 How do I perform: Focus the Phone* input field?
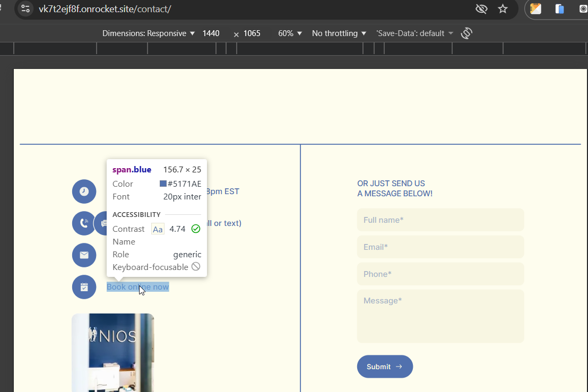[x=440, y=274]
